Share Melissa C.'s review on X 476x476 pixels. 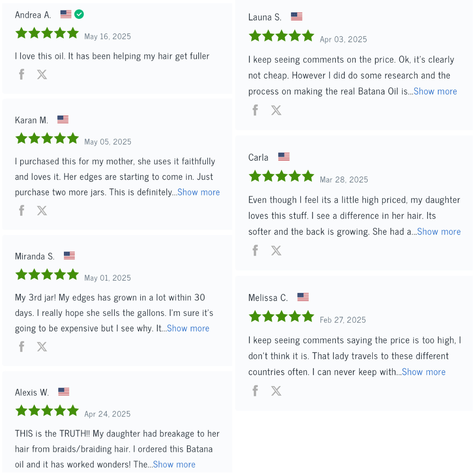pos(276,391)
